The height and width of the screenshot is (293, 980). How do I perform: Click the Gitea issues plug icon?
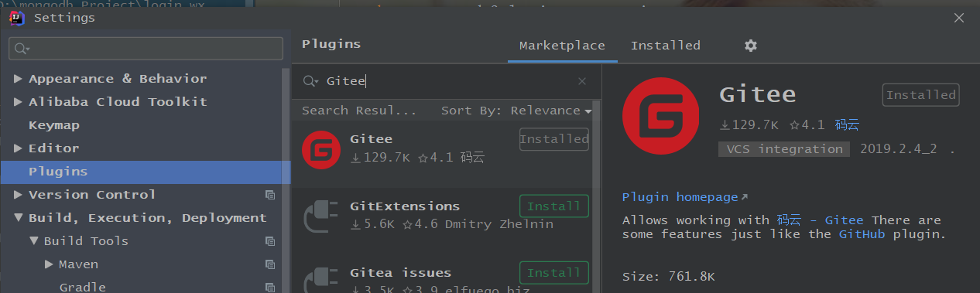pos(321,279)
